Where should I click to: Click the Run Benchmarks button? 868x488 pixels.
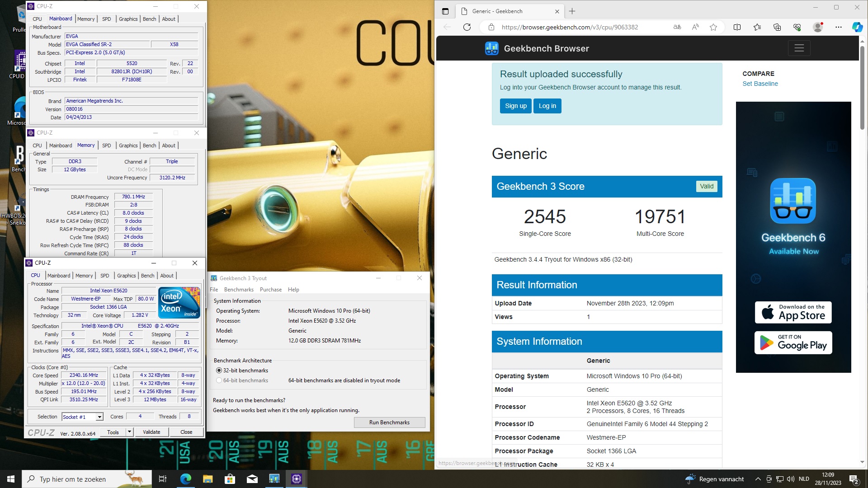click(x=389, y=422)
